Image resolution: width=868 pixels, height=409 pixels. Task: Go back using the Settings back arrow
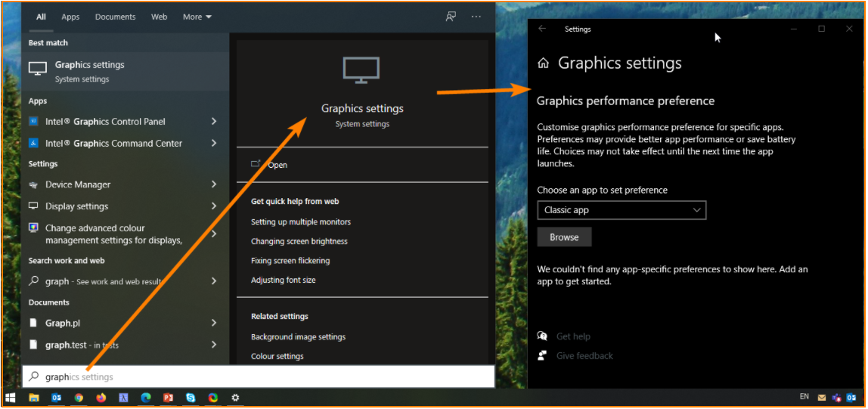click(x=542, y=29)
